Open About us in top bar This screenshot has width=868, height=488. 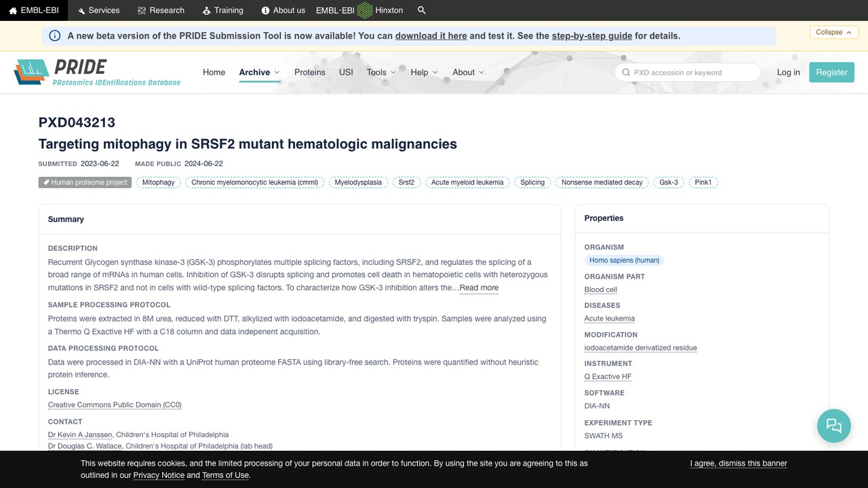coord(283,10)
